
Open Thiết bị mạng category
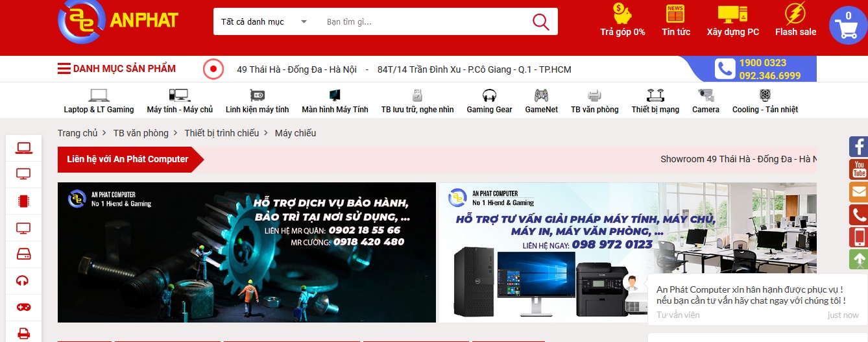click(x=655, y=102)
